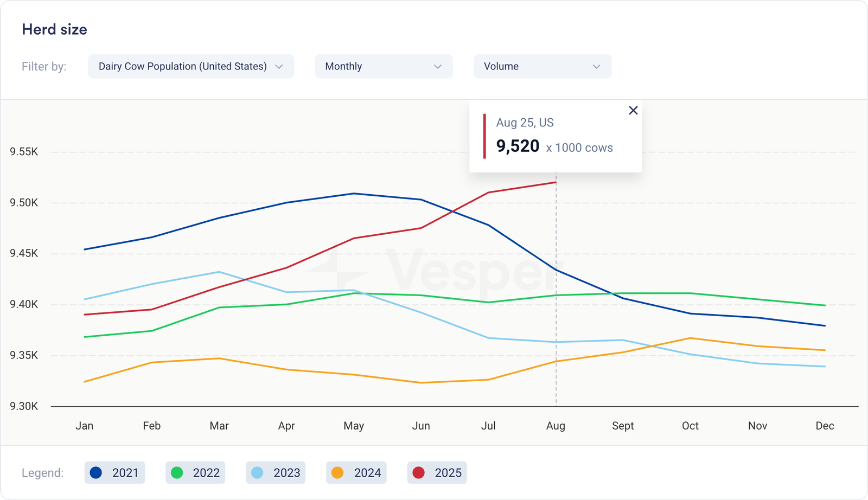Click the 2025 line endpoint at Aug
This screenshot has height=500, width=868.
pyautogui.click(x=556, y=183)
